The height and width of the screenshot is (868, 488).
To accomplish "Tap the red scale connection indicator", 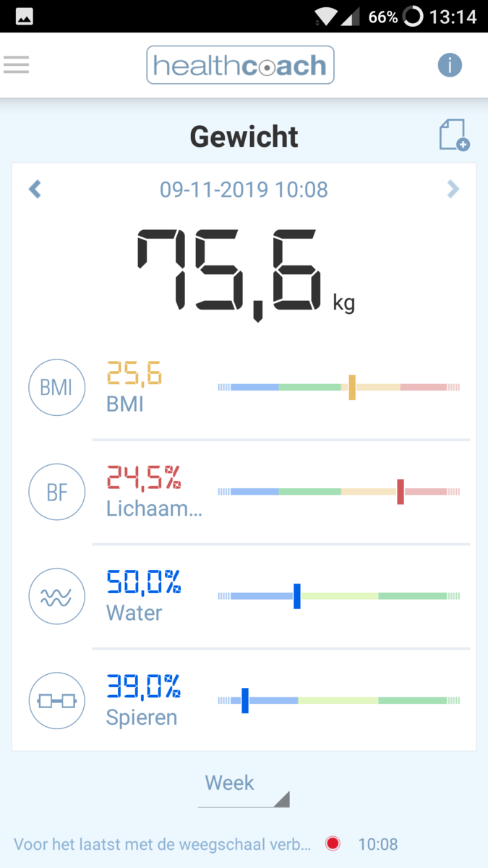I will pos(333,843).
